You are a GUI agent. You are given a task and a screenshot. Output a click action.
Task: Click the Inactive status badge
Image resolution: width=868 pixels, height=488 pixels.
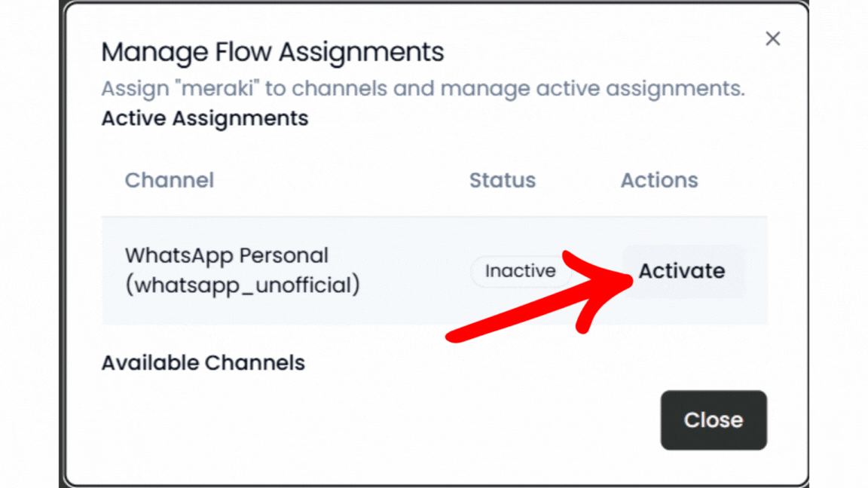coord(520,271)
